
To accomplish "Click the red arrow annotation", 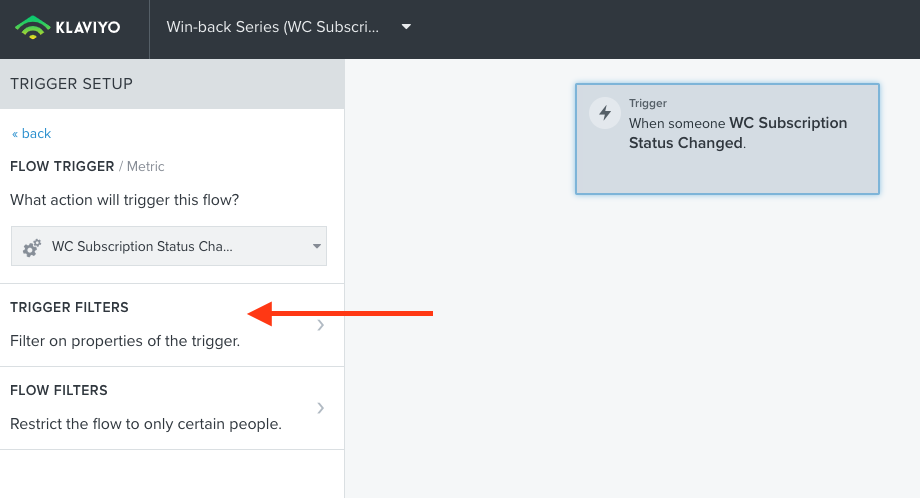I will [x=340, y=314].
